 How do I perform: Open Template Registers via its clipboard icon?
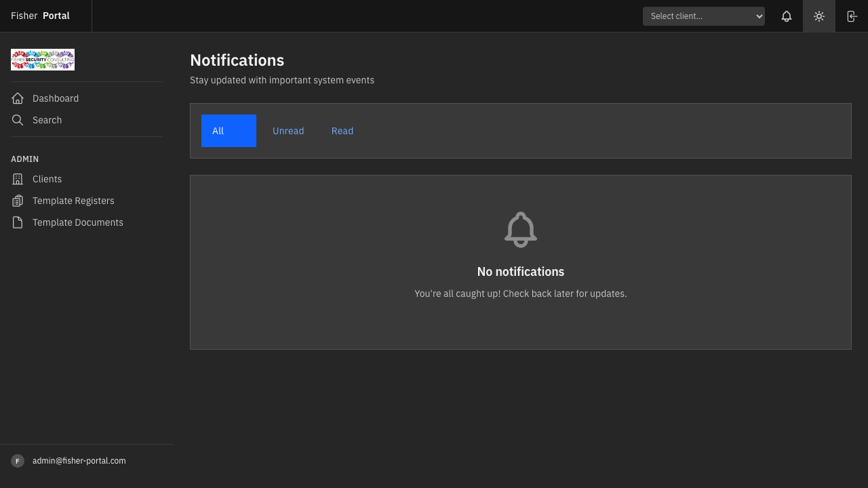(x=18, y=201)
